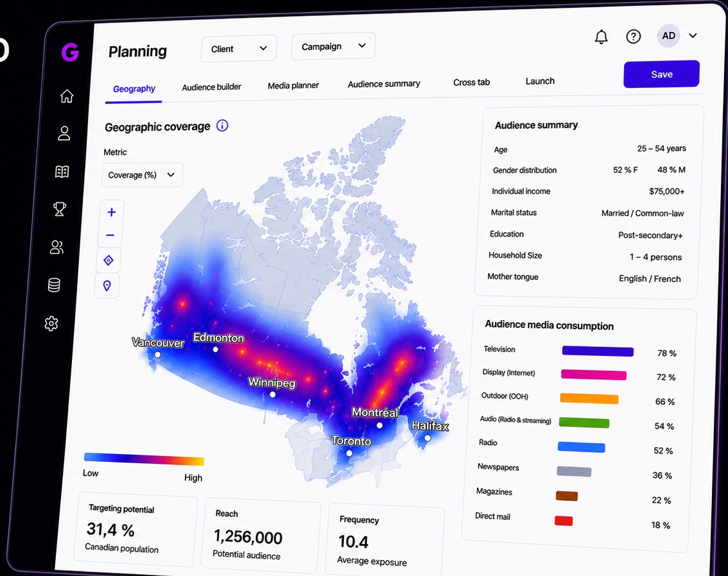Open the database stack sidebar icon
Viewport: 728px width, 576px height.
point(54,285)
